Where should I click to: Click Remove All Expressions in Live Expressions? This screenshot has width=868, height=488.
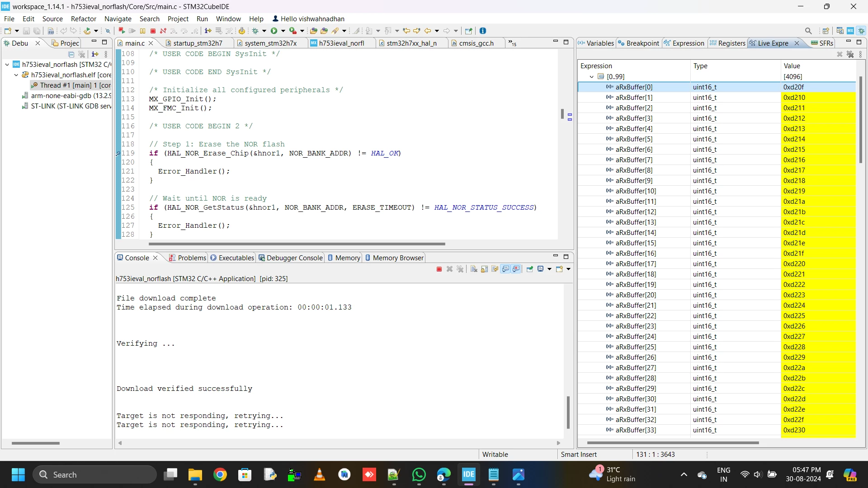pos(850,54)
